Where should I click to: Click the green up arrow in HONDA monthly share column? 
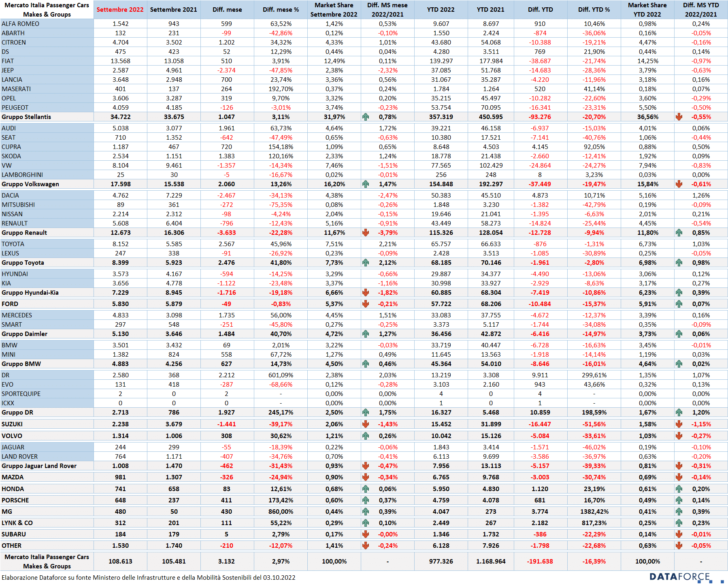(x=366, y=489)
